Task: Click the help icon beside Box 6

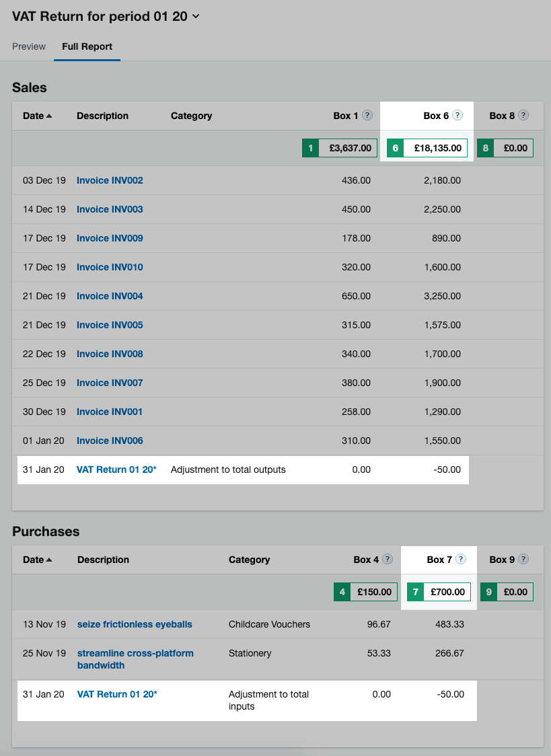Action: pyautogui.click(x=457, y=116)
